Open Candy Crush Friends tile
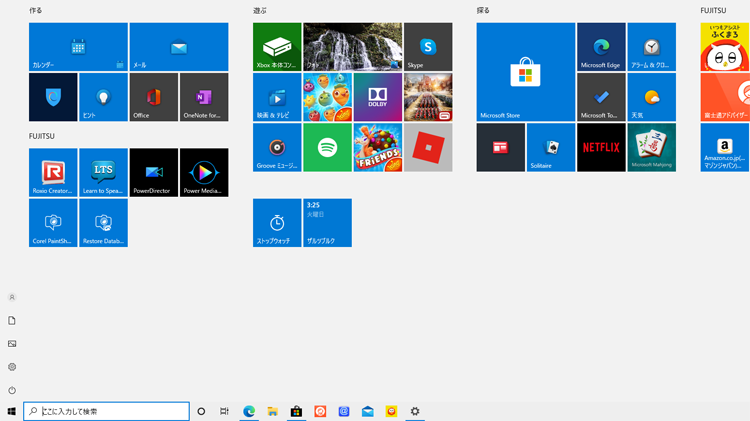The height and width of the screenshot is (421, 750). pos(378,147)
